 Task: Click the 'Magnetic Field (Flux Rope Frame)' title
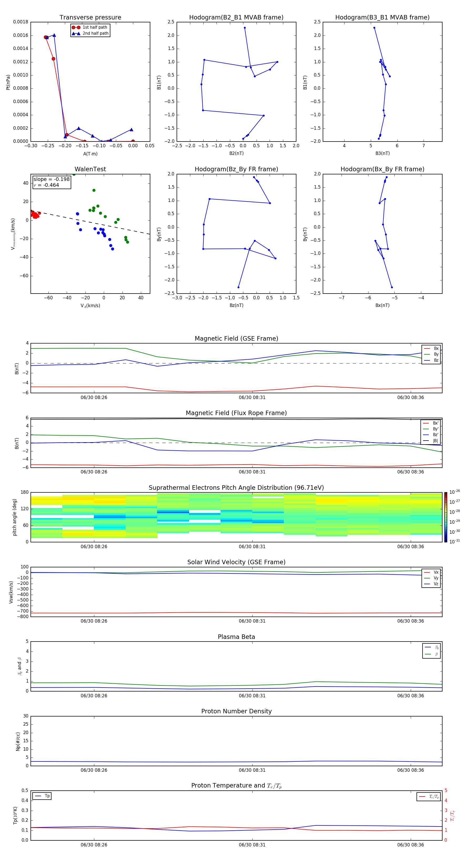pyautogui.click(x=236, y=413)
